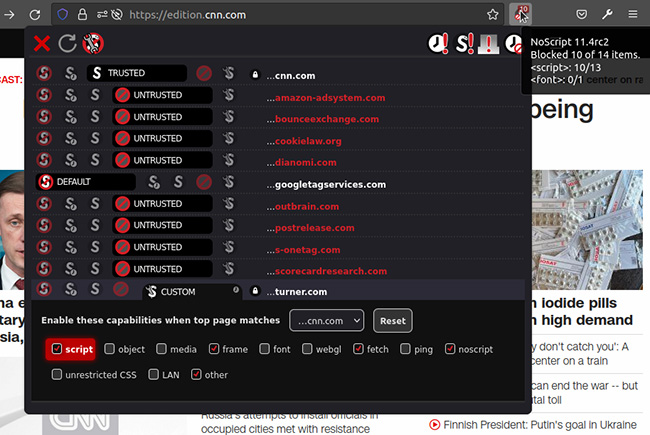Set cnn.com to Custom preset
This screenshot has height=435, width=650.
tap(228, 73)
